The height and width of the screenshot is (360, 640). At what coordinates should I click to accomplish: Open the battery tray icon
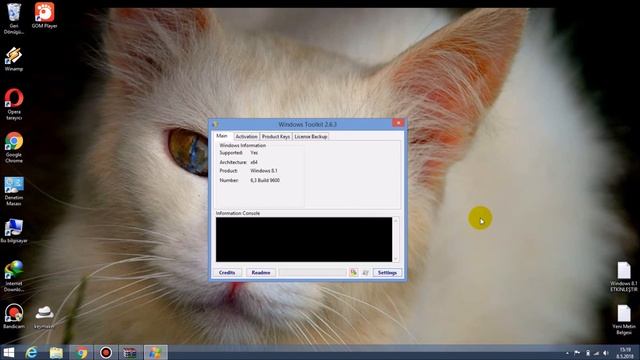coord(588,353)
